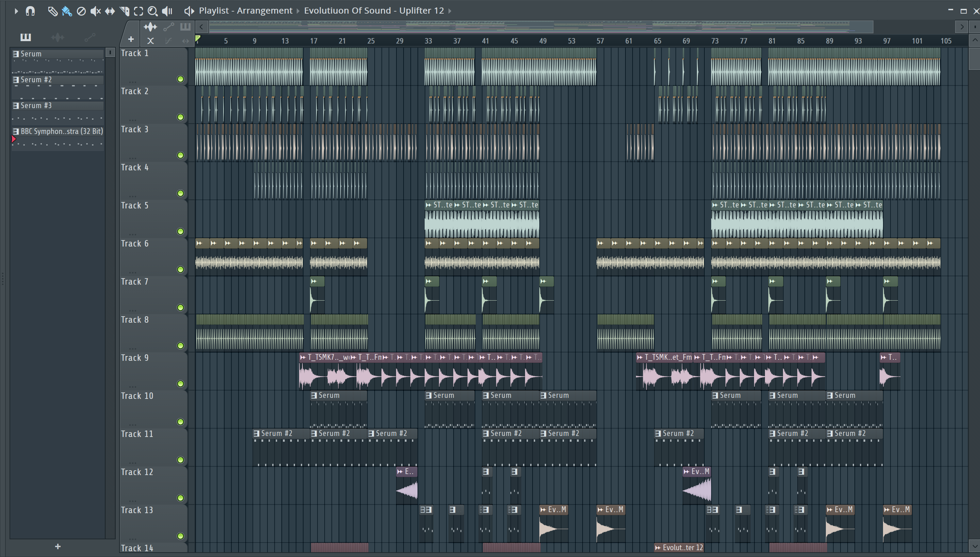Click the fade curve icon
Viewport: 980px width, 557px height.
[x=168, y=40]
